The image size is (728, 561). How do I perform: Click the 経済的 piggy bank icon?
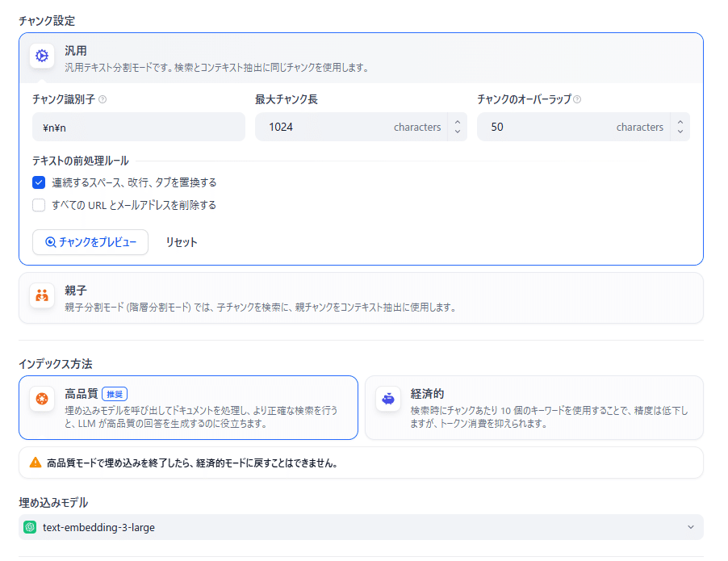388,399
